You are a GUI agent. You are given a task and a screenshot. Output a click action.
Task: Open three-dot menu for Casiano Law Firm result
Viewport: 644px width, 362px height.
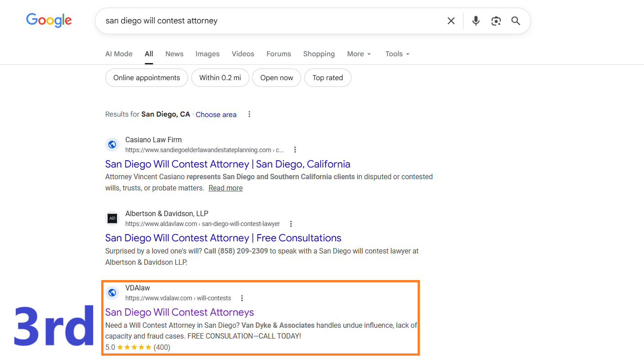click(295, 150)
